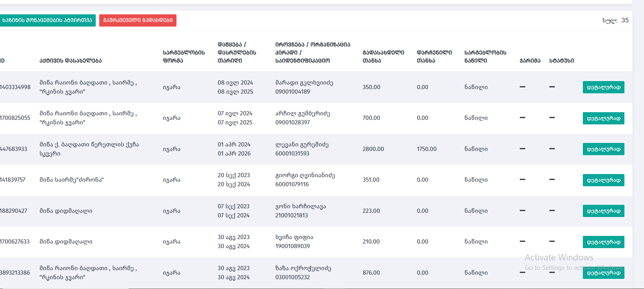Open დეტალურად for არჩილ გუმბერიძე row

[603, 118]
